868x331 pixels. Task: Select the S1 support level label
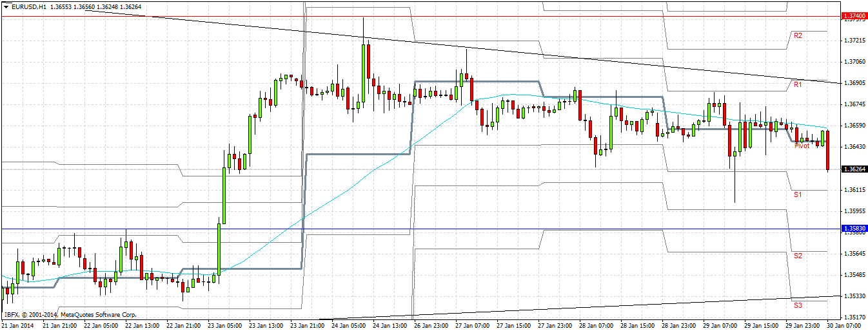pos(798,194)
